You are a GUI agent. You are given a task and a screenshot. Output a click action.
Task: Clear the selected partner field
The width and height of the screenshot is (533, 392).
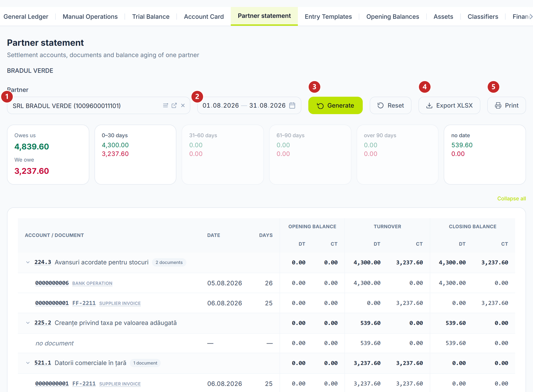pos(183,106)
